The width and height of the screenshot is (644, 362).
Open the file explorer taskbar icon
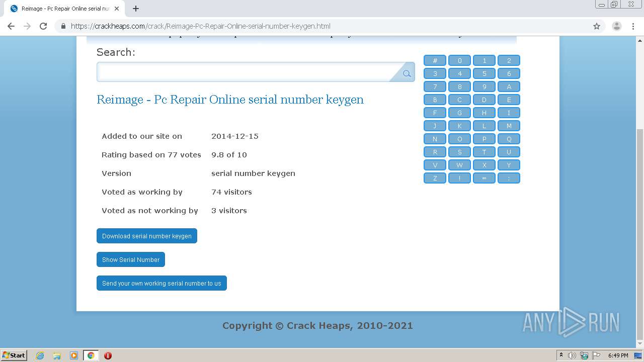(x=57, y=355)
